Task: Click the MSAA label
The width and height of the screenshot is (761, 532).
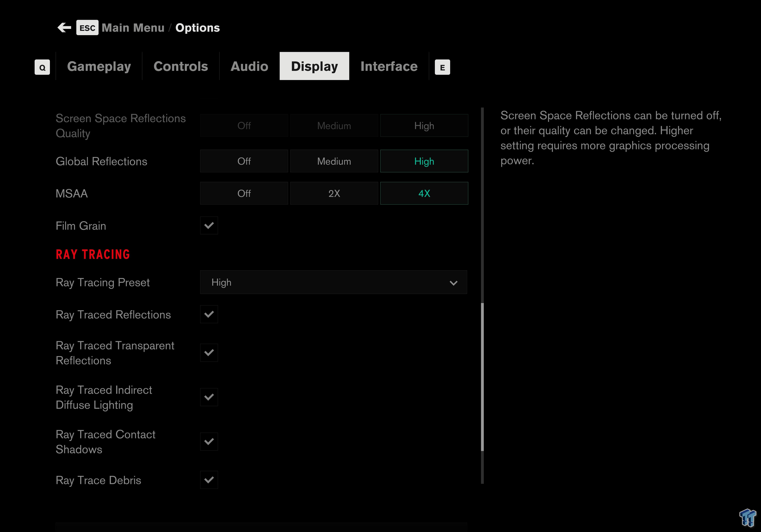Action: coord(72,193)
